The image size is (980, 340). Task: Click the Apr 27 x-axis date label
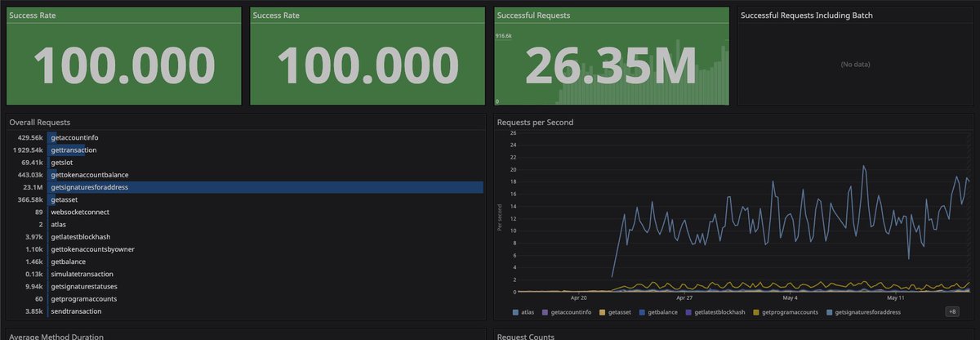[x=684, y=297]
